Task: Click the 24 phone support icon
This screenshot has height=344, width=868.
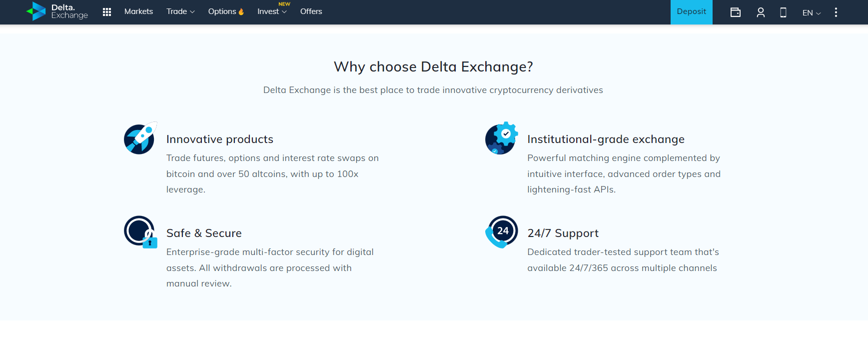Action: click(x=501, y=232)
